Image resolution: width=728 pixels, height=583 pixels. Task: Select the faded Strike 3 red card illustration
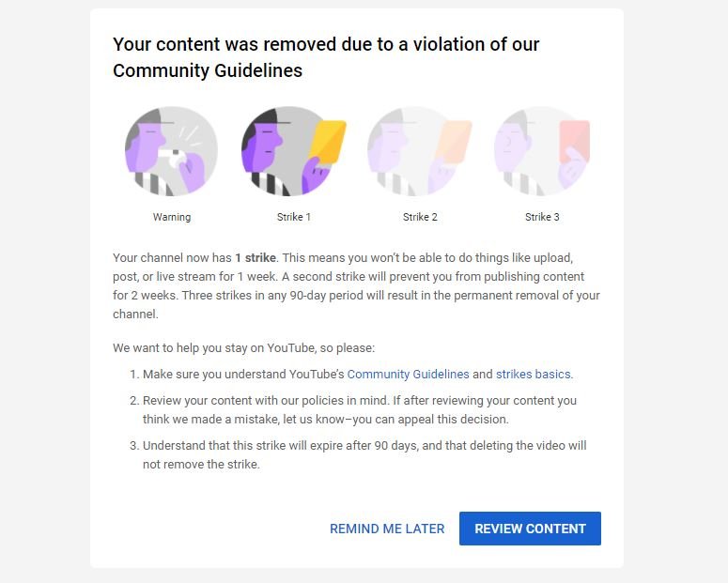click(541, 151)
